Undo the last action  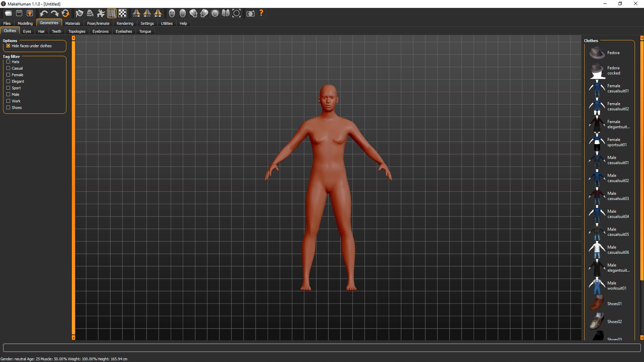click(x=44, y=13)
